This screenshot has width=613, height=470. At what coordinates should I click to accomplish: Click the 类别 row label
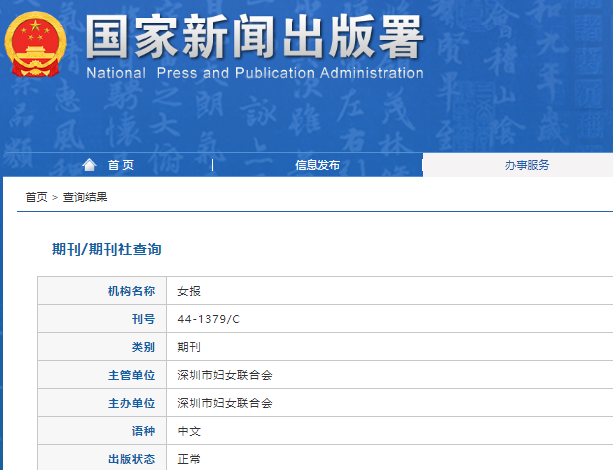[x=143, y=347]
